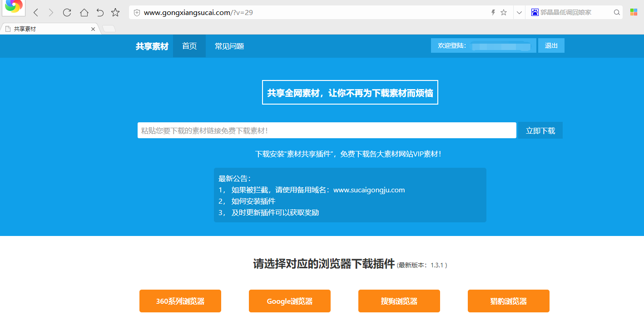The image size is (644, 316).
Task: Close the 共享素材 browser tab
Action: tap(93, 29)
